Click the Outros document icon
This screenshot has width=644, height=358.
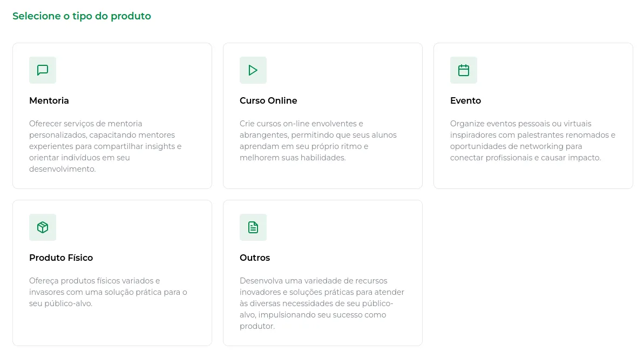click(253, 227)
